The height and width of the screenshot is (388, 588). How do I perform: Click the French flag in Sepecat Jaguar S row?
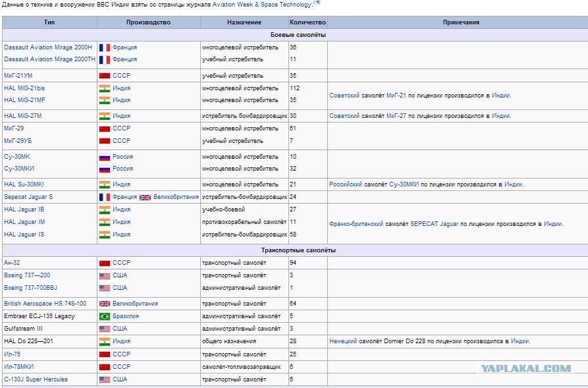point(105,198)
